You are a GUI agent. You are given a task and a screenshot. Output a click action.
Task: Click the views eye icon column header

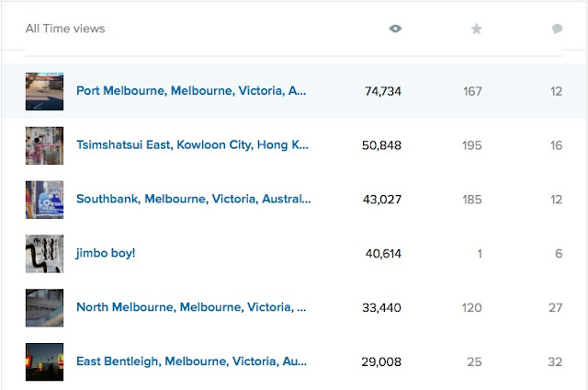[395, 29]
